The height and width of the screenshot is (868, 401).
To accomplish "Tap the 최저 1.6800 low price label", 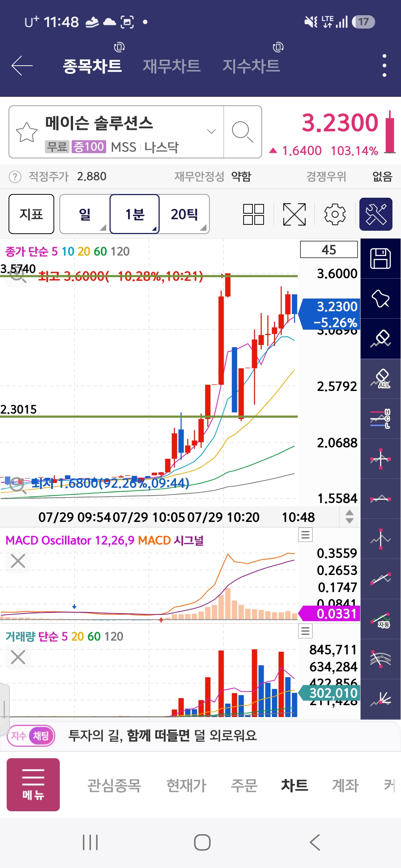I will 110,483.
